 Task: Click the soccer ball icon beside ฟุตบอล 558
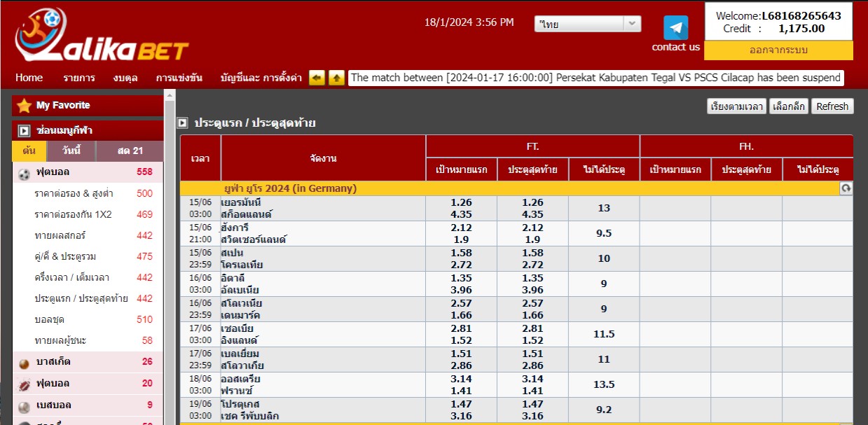(24, 172)
